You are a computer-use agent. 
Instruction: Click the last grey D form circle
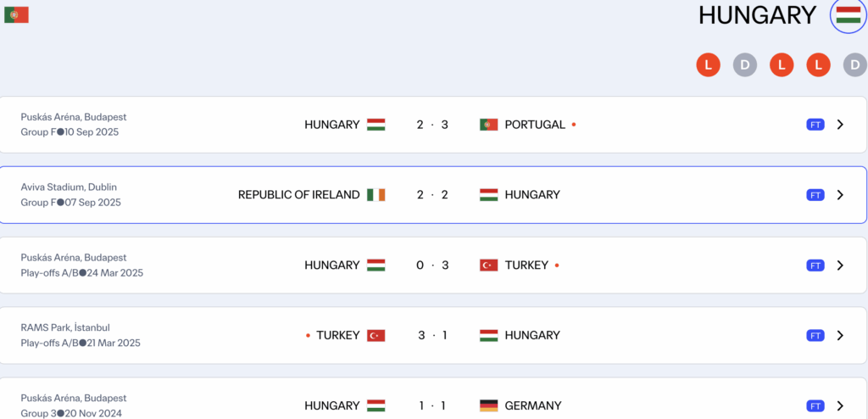click(854, 64)
